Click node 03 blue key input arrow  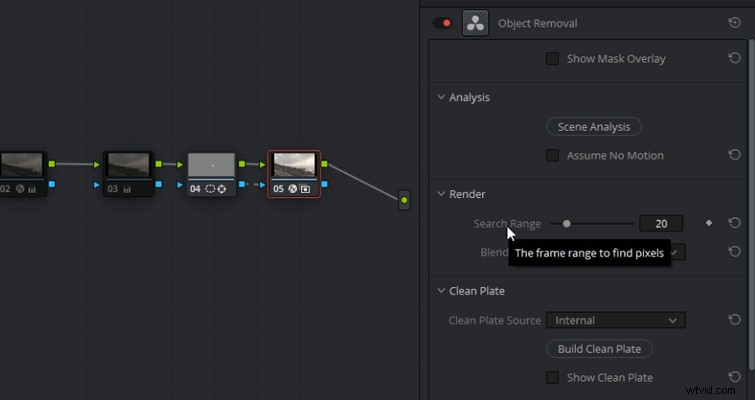click(97, 185)
